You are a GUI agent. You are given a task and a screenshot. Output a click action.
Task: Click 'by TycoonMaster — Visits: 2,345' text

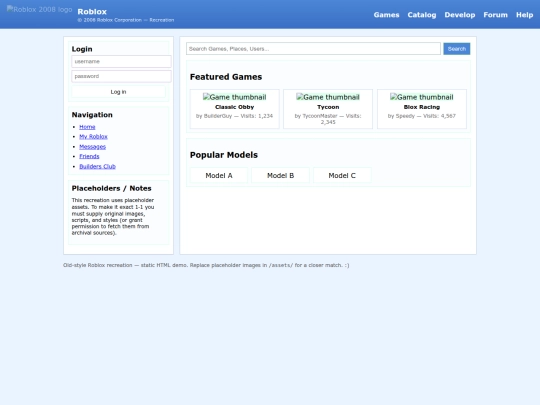click(328, 119)
